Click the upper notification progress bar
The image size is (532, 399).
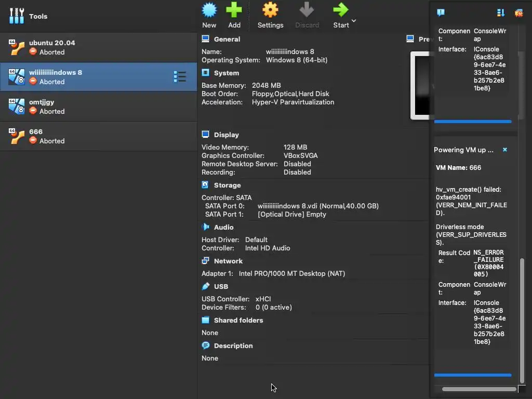(x=473, y=122)
